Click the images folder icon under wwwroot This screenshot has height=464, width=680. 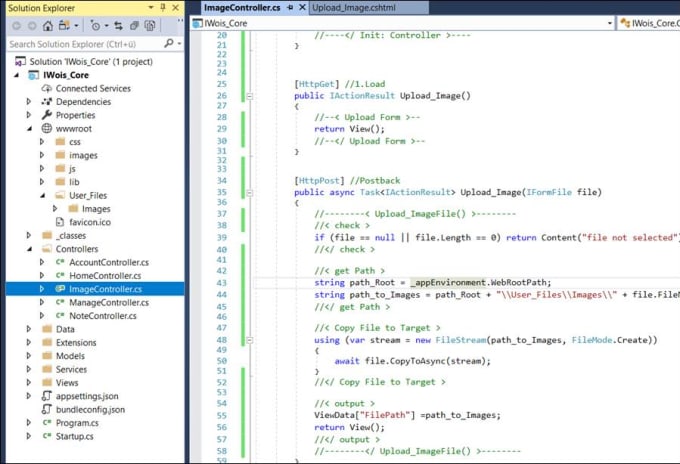pyautogui.click(x=60, y=155)
